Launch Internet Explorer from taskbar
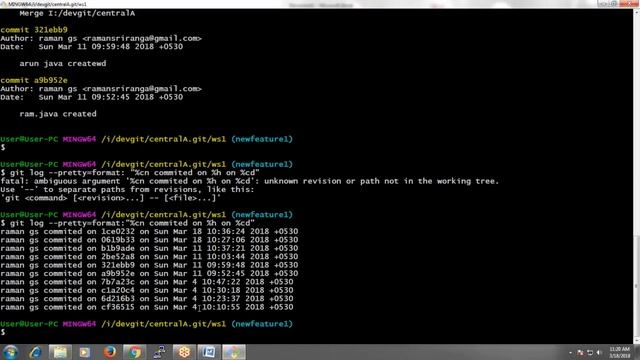 click(36, 352)
